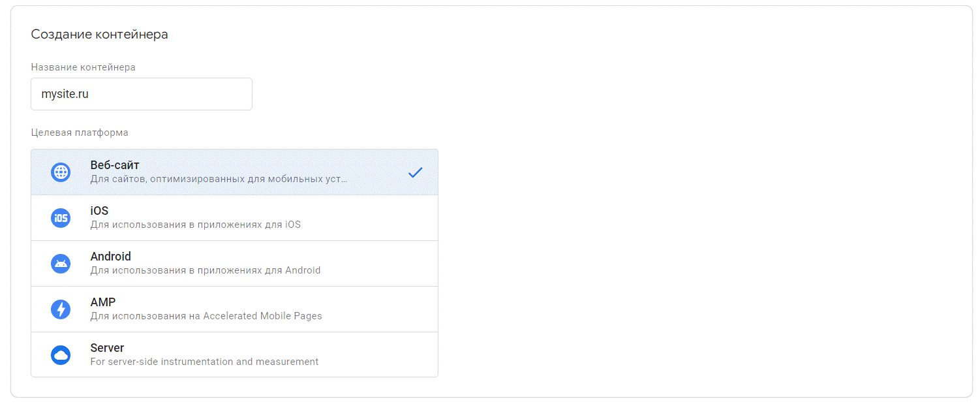Choose iOS as the target platform
Viewport: 980px width, 410px height.
99,211
